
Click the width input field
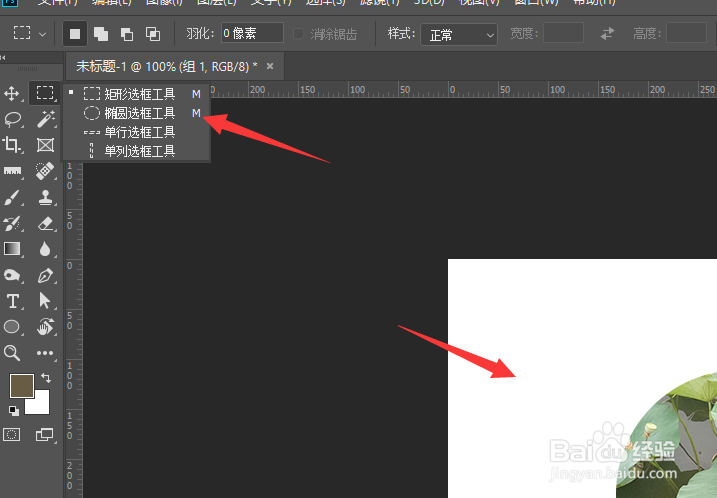[x=563, y=33]
